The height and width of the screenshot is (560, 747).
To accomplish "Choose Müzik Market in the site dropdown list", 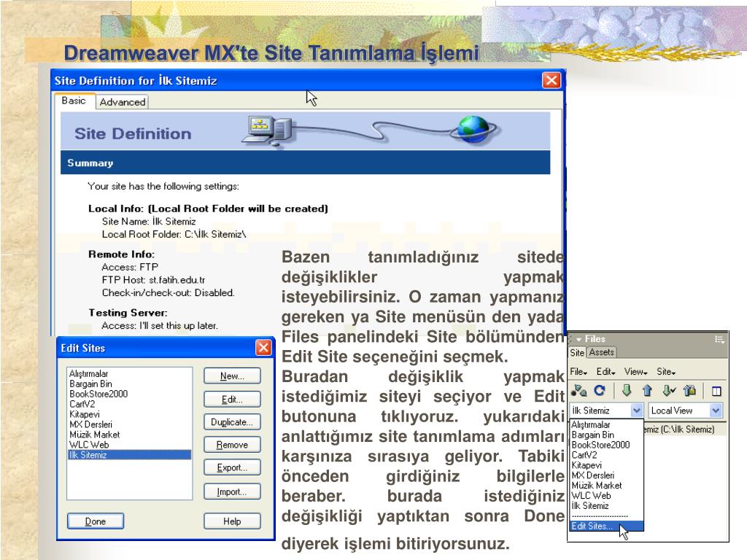I will point(606,485).
